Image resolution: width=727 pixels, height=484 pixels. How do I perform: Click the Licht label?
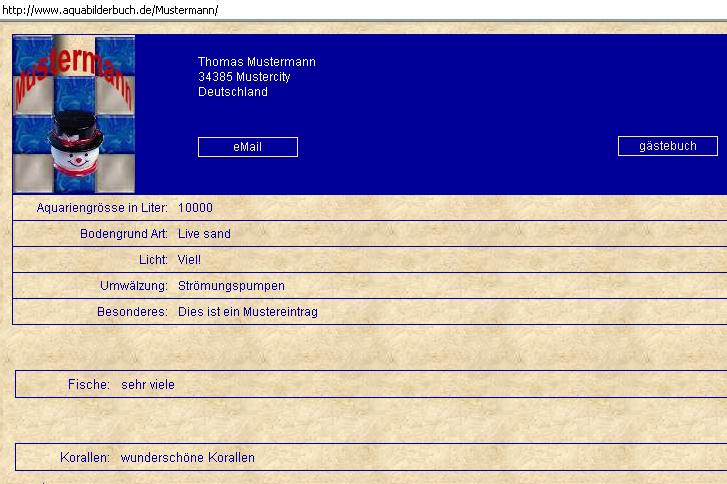(153, 260)
